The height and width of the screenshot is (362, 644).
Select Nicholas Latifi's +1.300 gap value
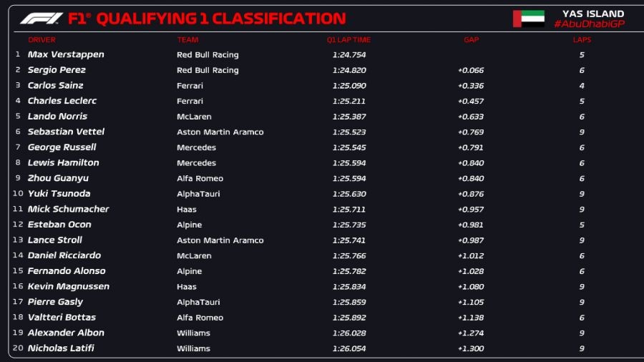pos(470,348)
